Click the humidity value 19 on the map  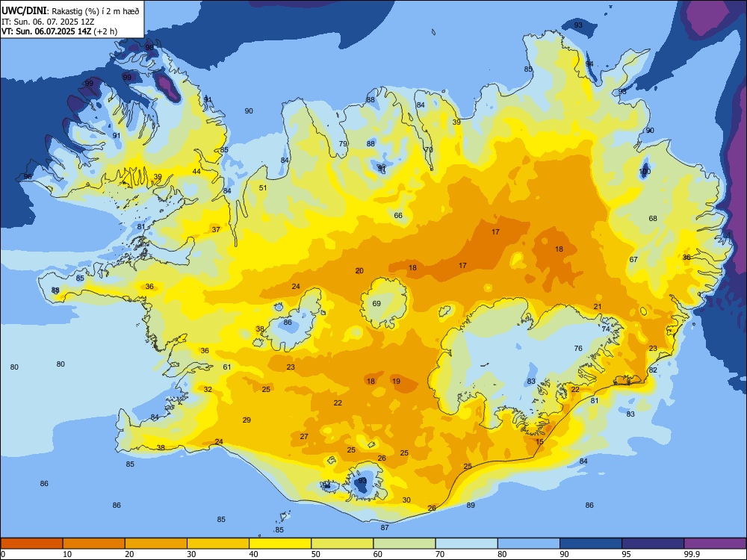[397, 381]
